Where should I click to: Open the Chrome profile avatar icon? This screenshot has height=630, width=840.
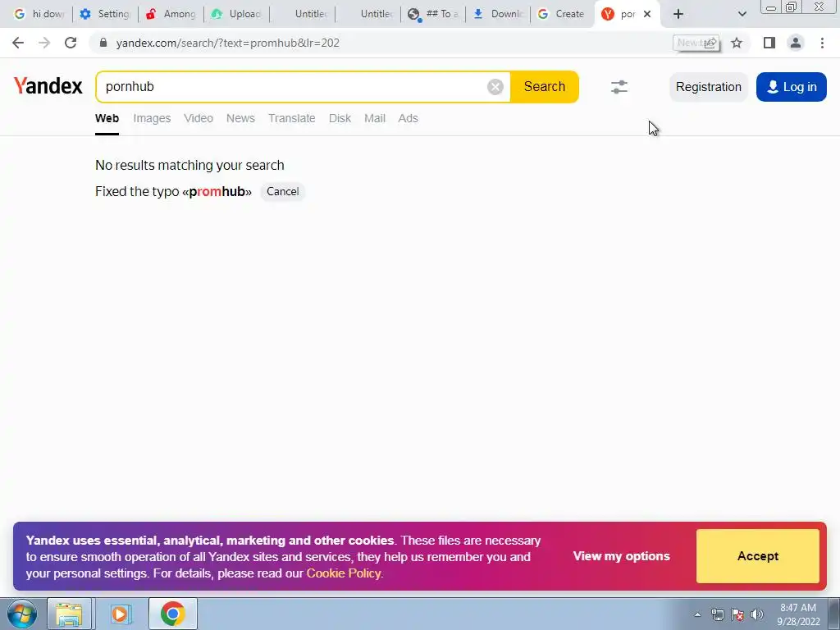click(x=796, y=43)
